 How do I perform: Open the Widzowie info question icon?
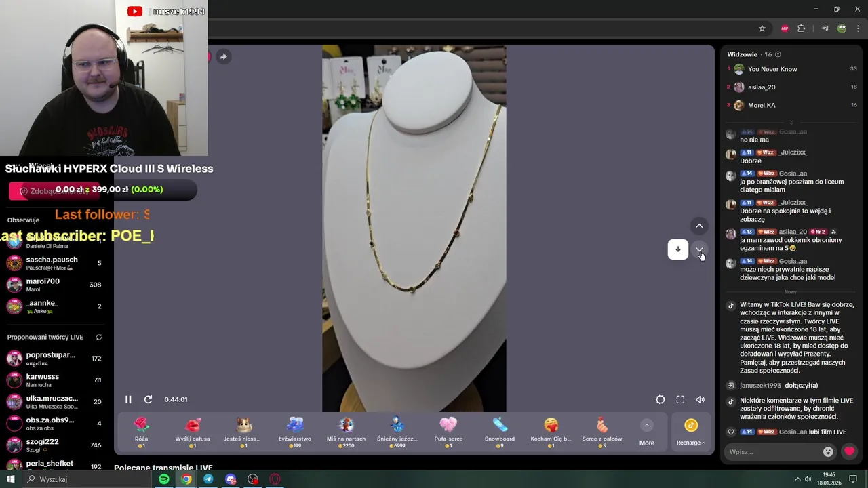(778, 54)
